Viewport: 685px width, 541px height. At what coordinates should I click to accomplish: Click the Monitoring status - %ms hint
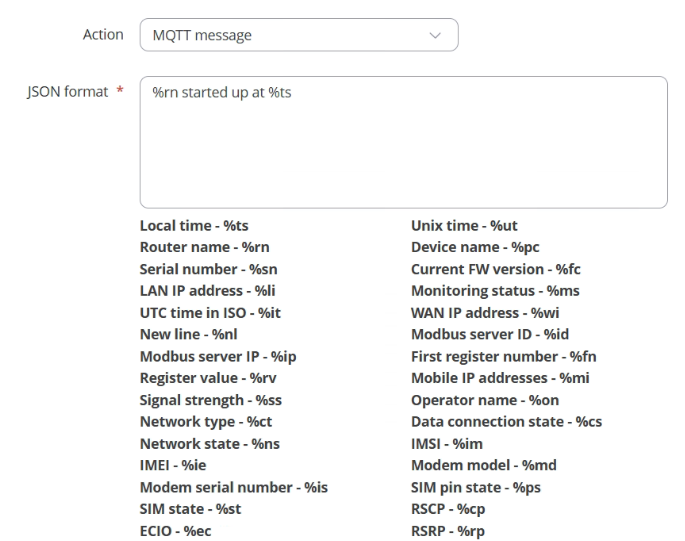(x=495, y=291)
